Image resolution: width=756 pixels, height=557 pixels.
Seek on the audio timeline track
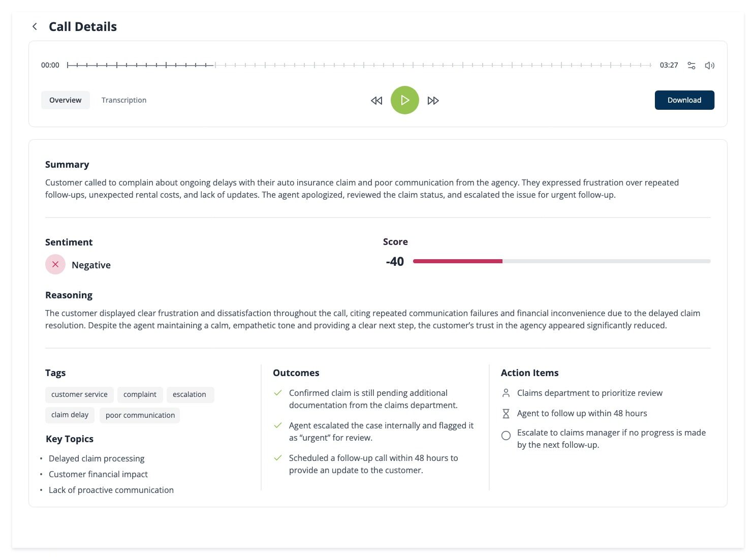(359, 65)
